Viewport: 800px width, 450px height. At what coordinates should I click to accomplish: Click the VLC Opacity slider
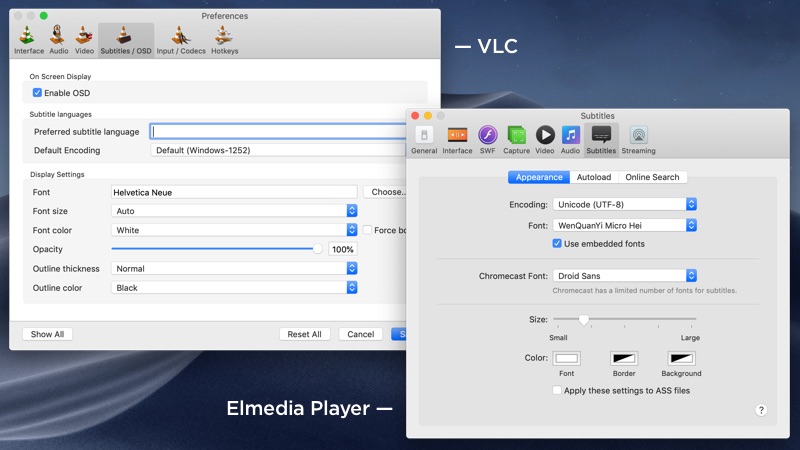pyautogui.click(x=217, y=249)
